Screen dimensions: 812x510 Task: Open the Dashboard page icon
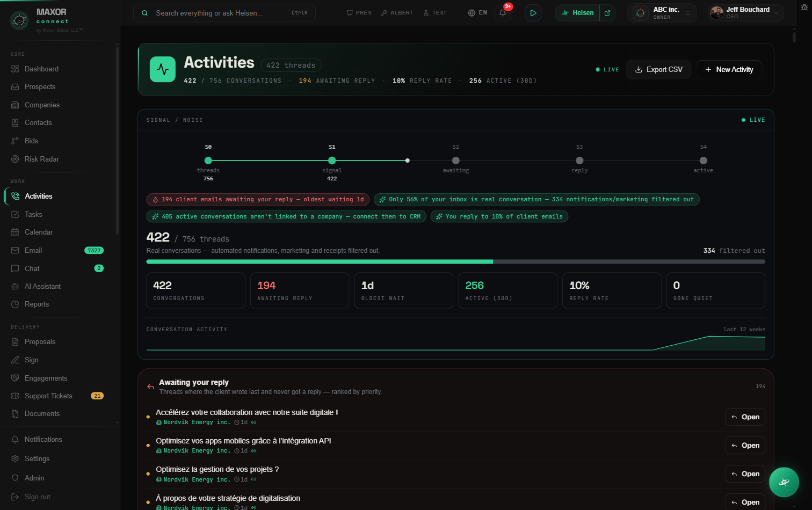coord(15,69)
